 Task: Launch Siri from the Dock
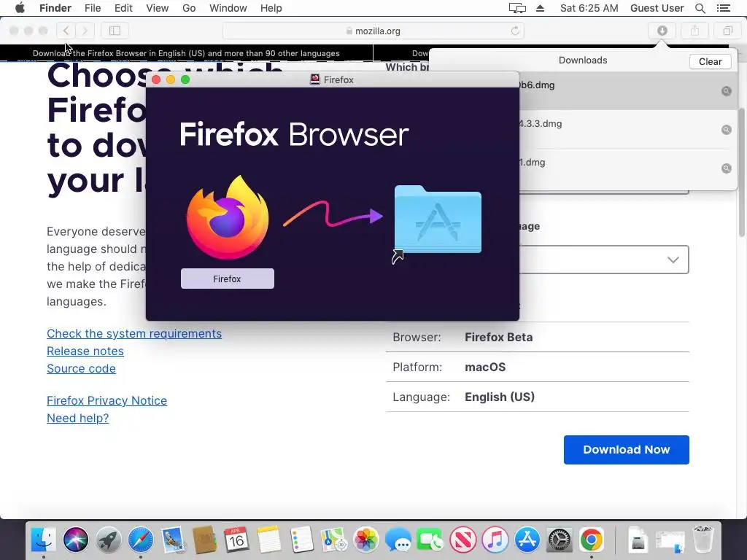(75, 540)
